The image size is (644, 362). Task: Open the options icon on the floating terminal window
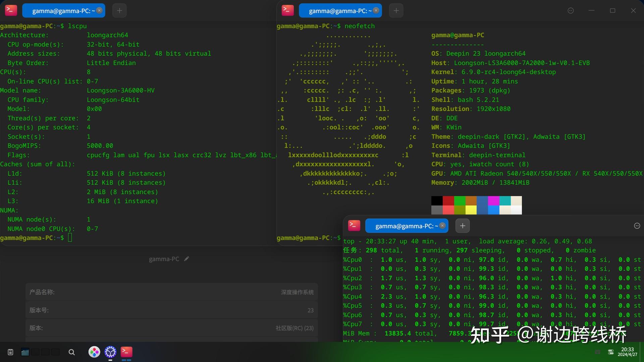(637, 226)
